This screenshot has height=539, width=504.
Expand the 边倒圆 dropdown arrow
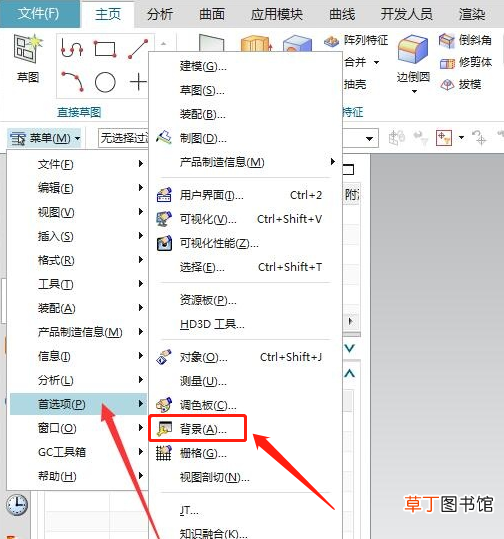[414, 91]
